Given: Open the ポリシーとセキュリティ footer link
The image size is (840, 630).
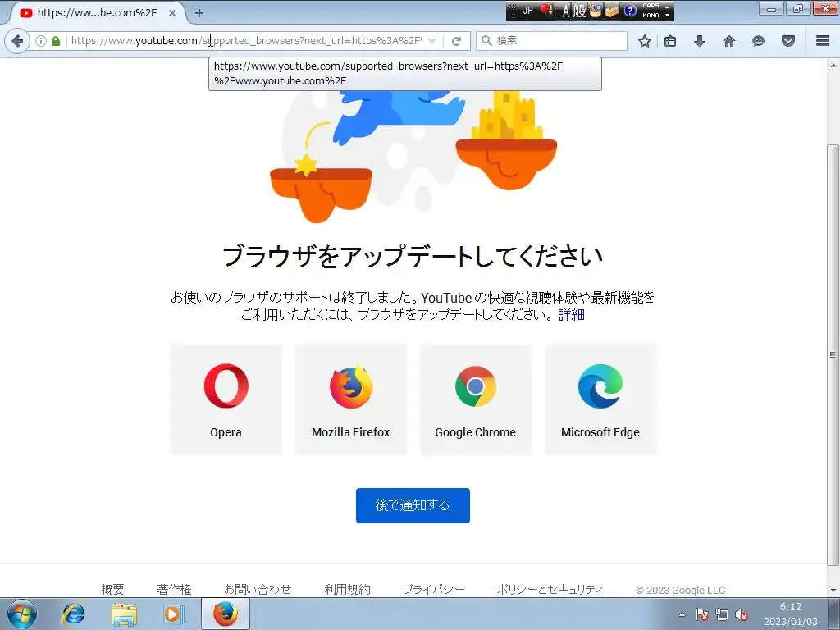Looking at the screenshot, I should tap(550, 589).
